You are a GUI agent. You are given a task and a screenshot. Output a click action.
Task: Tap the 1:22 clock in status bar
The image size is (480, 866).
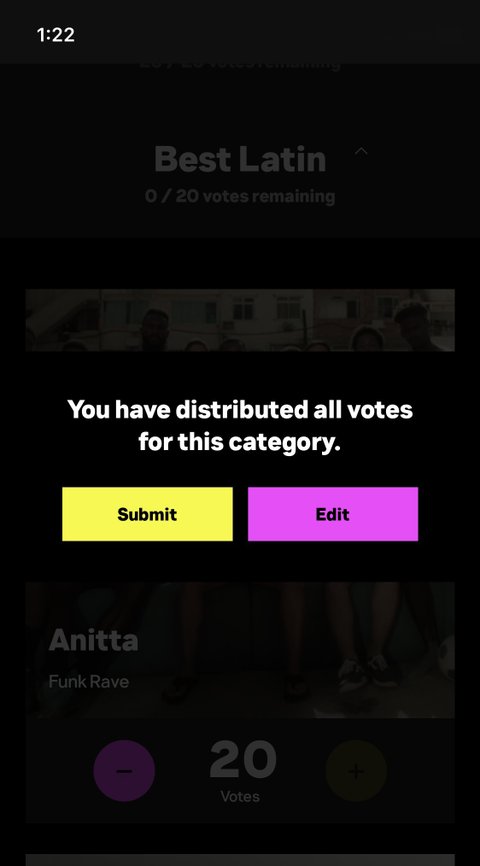point(56,35)
